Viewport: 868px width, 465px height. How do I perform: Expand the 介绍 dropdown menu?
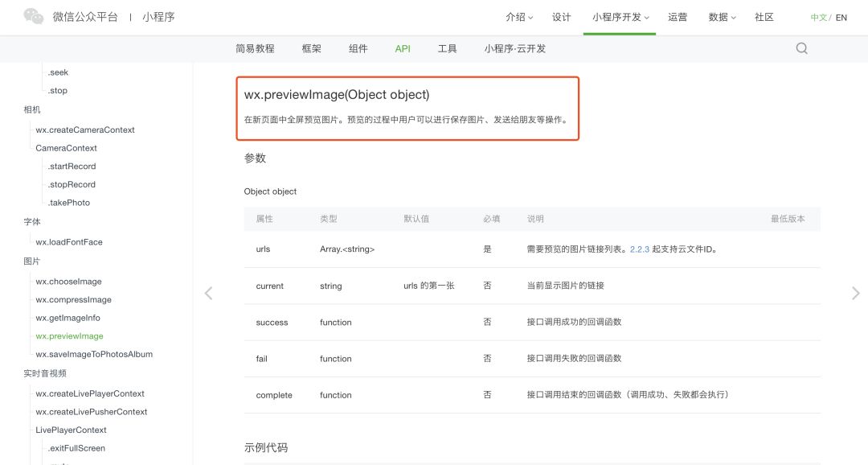(x=519, y=17)
